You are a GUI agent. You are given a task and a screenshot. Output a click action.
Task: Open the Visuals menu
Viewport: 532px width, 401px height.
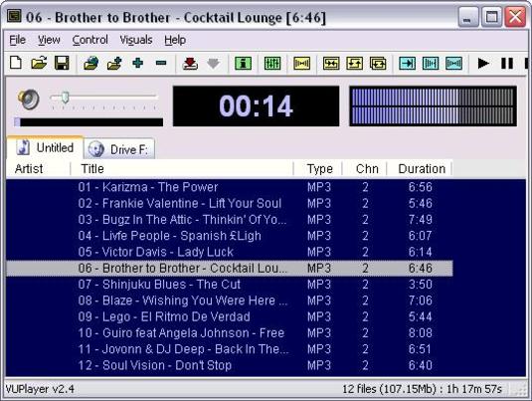(x=136, y=40)
